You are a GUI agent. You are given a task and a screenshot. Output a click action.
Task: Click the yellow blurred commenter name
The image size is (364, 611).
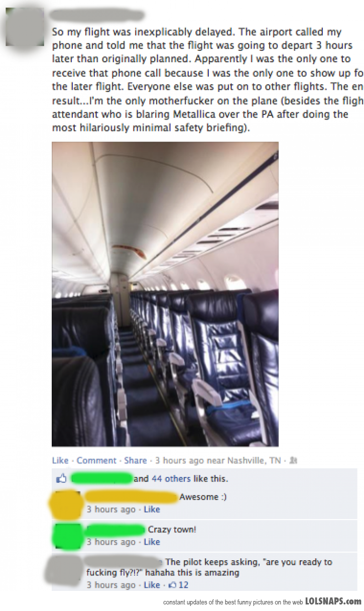[131, 497]
